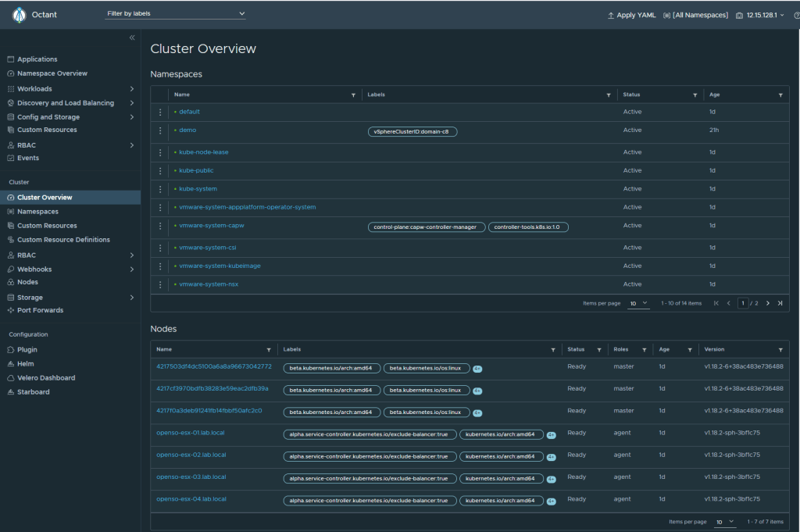Open the action menu for kube-system namespace
This screenshot has height=532, width=800.
tap(160, 189)
